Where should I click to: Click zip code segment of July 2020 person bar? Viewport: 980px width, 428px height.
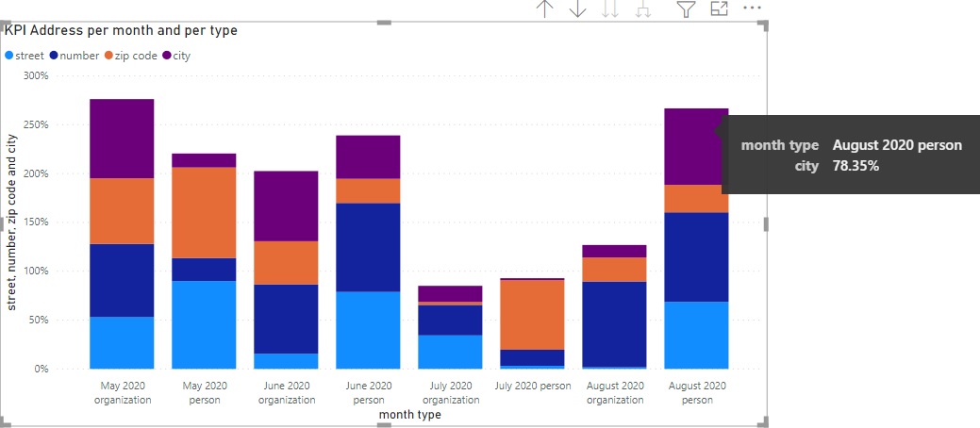tap(532, 315)
